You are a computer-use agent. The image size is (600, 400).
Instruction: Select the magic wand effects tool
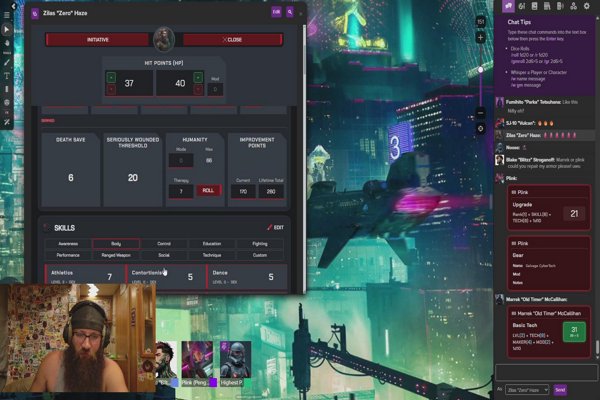point(7,122)
